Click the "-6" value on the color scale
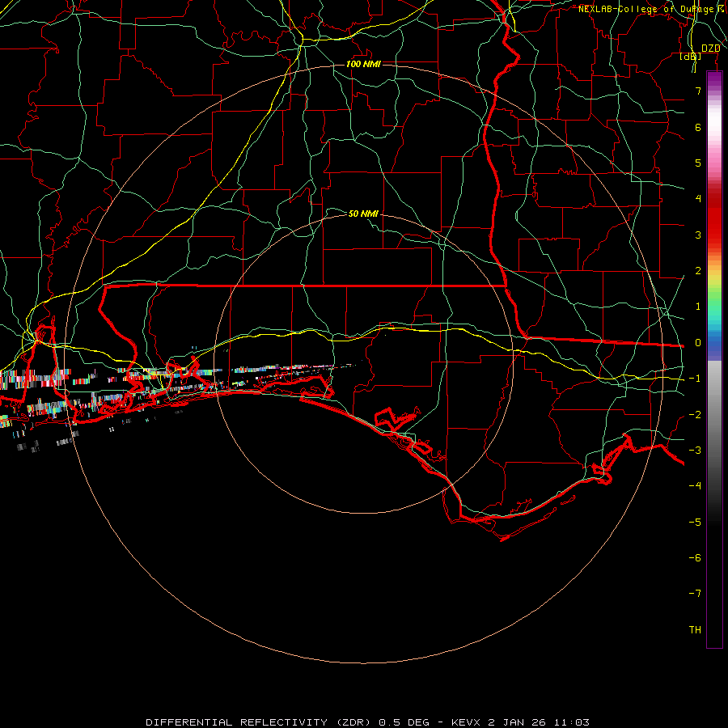Viewport: 728px width, 728px height. (695, 558)
